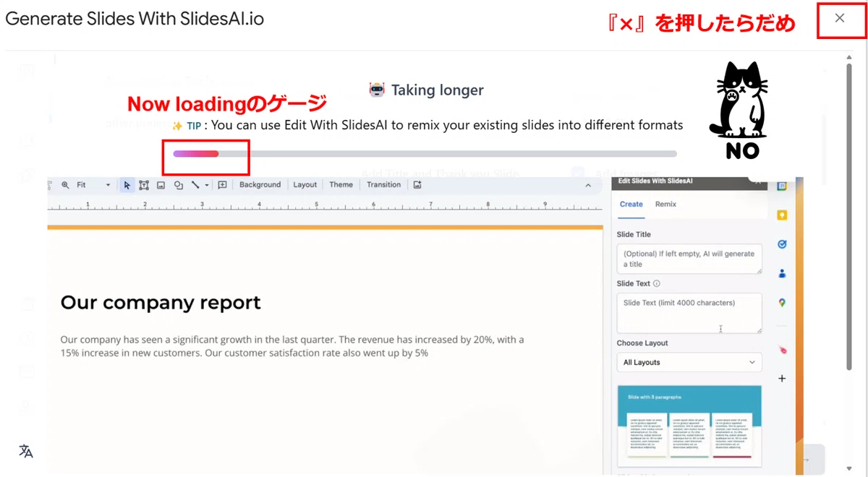The width and height of the screenshot is (868, 477).
Task: Open the Fit zoom level dropdown
Action: coord(93,185)
